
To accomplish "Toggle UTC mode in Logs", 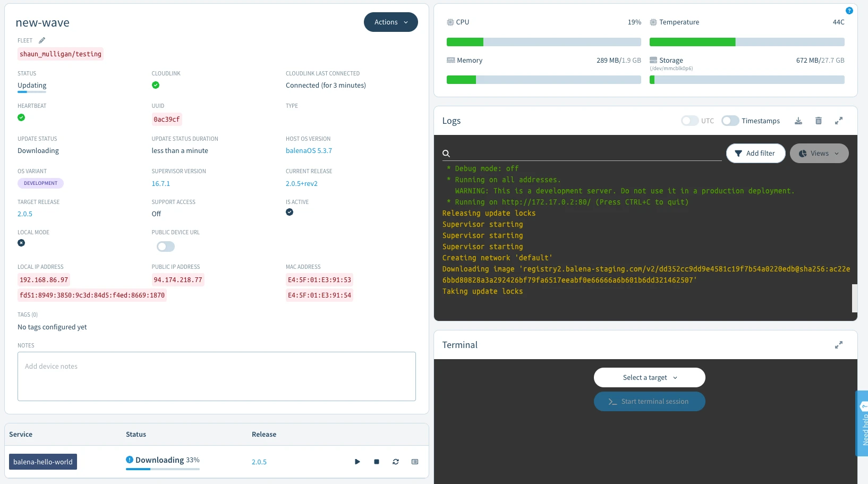I will pyautogui.click(x=690, y=121).
